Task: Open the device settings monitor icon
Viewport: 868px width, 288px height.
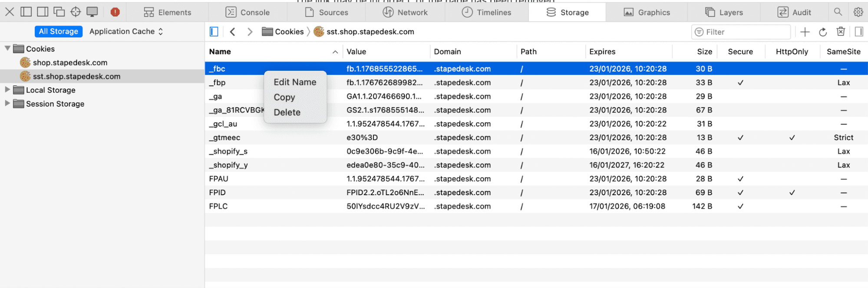Action: (x=92, y=12)
